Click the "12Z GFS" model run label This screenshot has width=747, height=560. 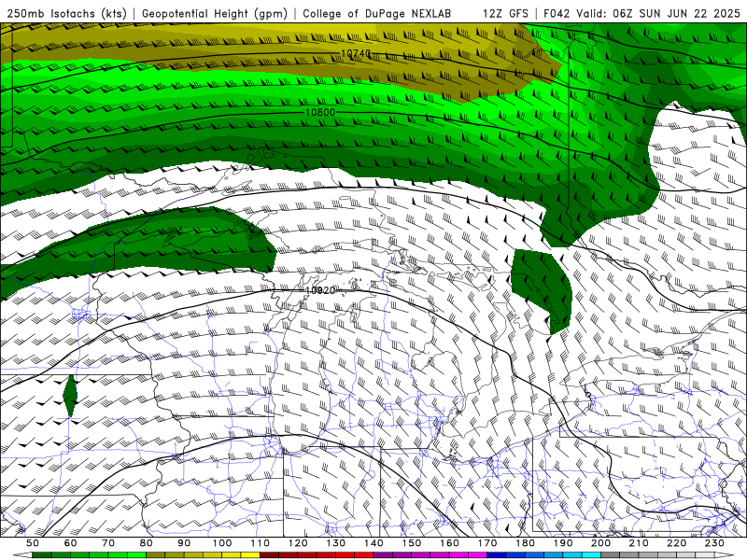pyautogui.click(x=505, y=14)
